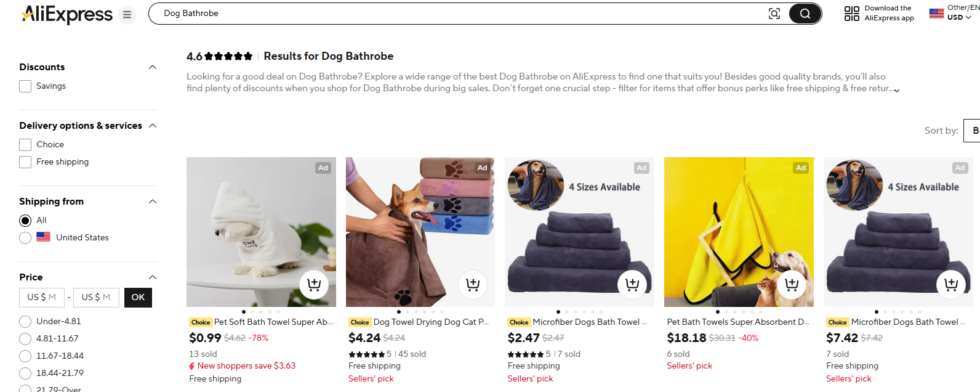
Task: Open the Sellers' pick link under Dog Towel
Action: 371,378
